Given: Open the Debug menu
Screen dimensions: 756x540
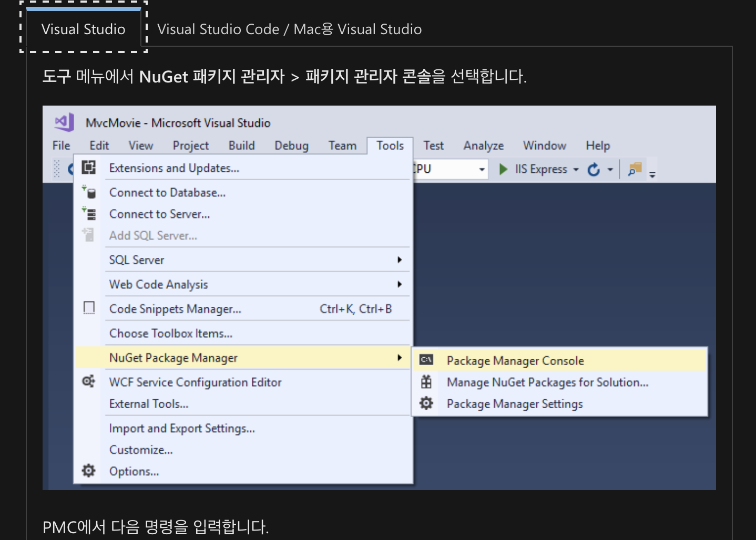Looking at the screenshot, I should [291, 146].
